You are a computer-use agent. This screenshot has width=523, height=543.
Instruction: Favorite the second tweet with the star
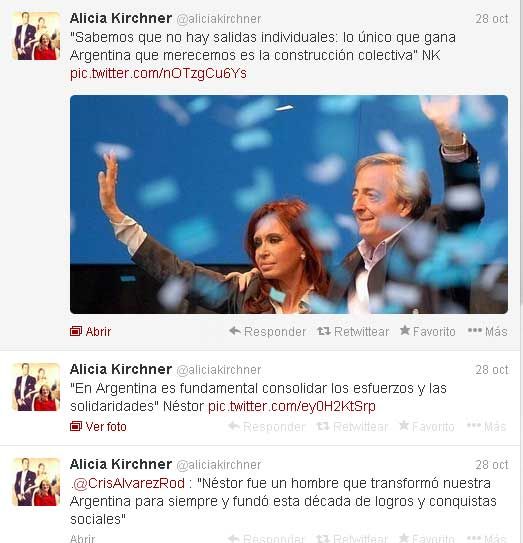[x=426, y=426]
